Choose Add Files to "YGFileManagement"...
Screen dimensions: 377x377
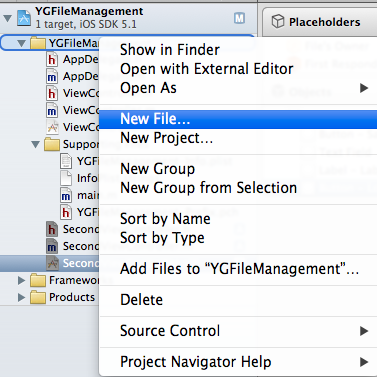tap(238, 269)
